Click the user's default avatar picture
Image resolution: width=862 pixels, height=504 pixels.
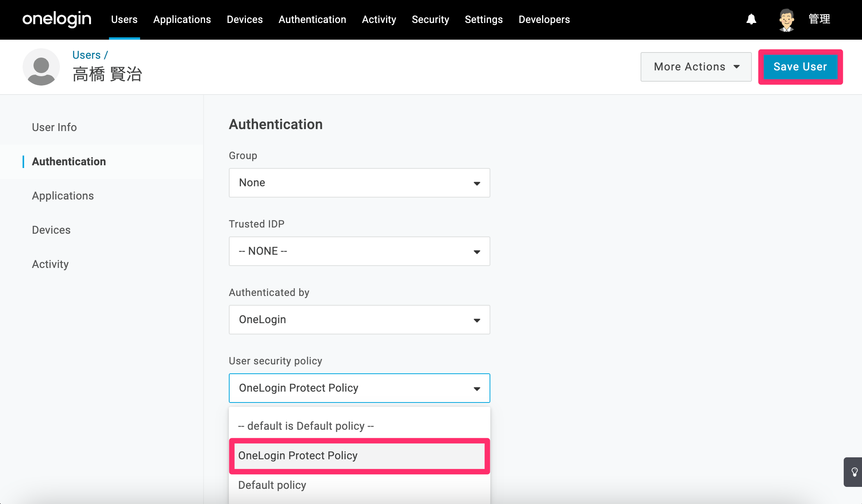[x=41, y=67]
